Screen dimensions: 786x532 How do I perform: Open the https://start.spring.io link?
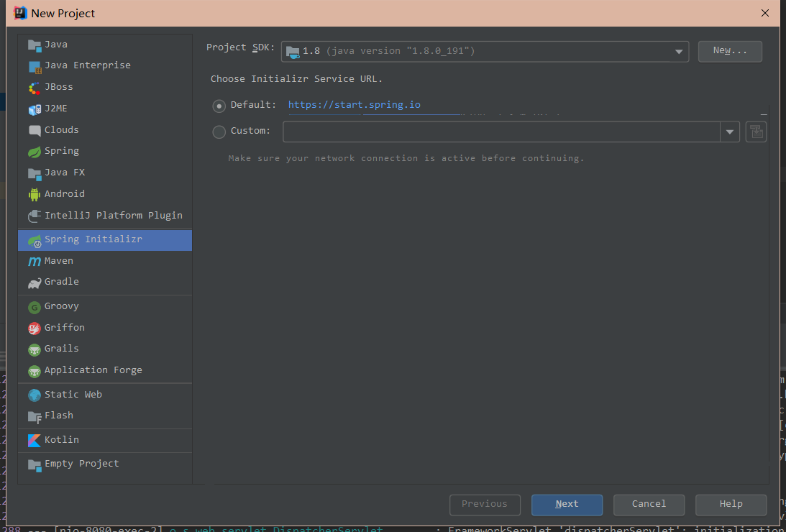click(354, 105)
